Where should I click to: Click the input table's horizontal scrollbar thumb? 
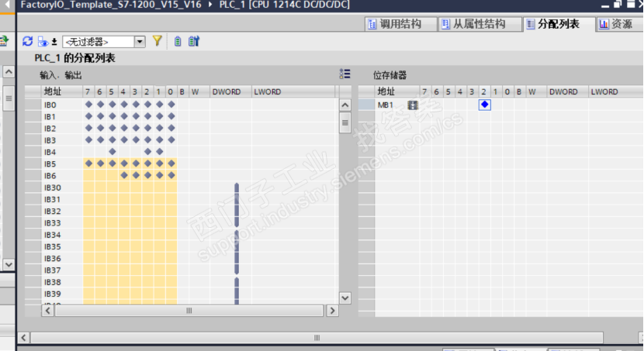click(x=189, y=311)
